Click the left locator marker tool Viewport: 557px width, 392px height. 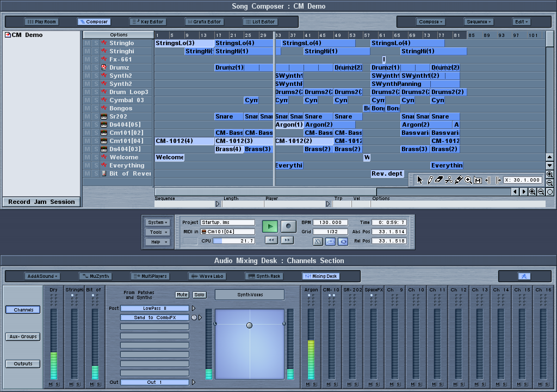488,181
